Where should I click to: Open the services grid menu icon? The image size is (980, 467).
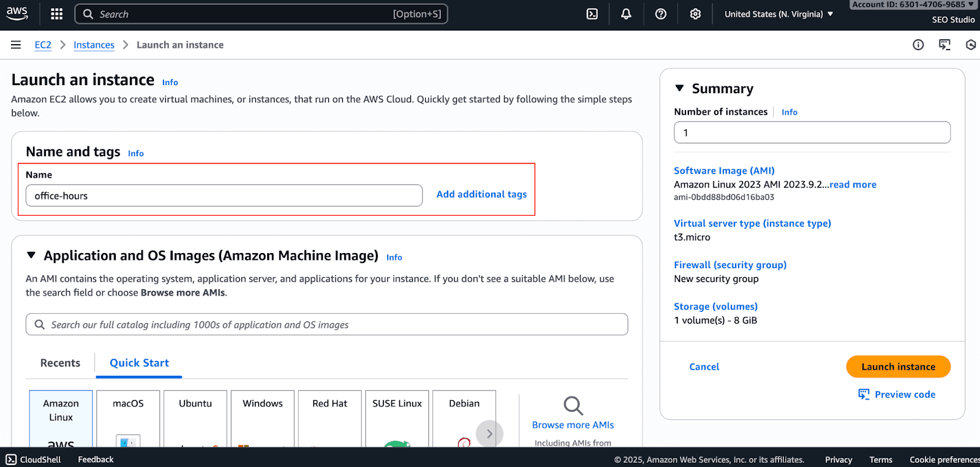click(57, 14)
